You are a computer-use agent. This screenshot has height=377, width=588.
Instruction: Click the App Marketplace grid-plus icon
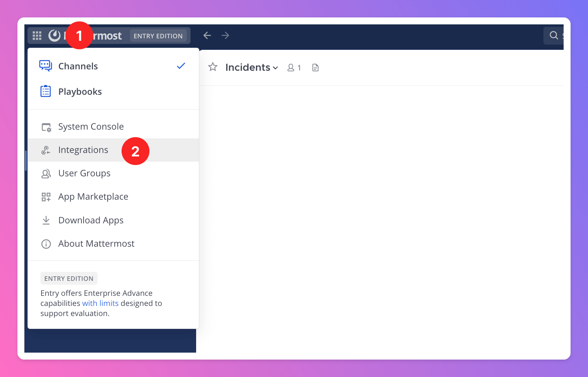click(x=46, y=197)
